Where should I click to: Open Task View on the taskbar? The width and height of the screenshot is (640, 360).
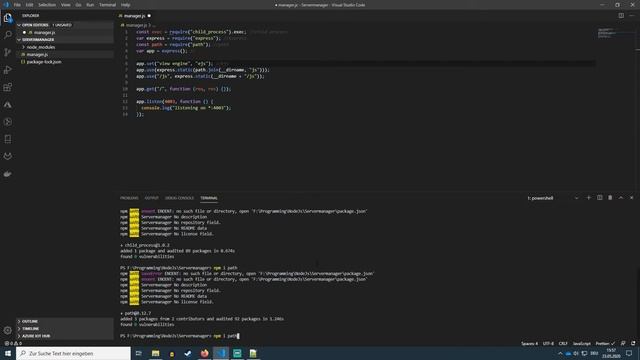139,353
